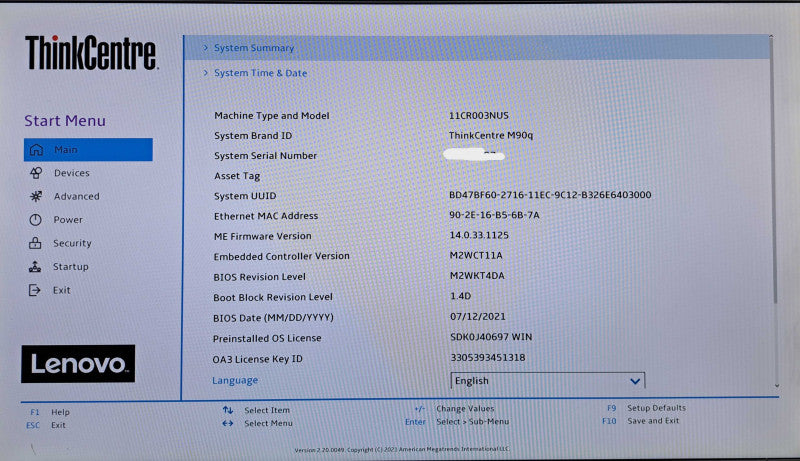Expand the System Summary submenu
This screenshot has height=461, width=800.
pos(477,48)
